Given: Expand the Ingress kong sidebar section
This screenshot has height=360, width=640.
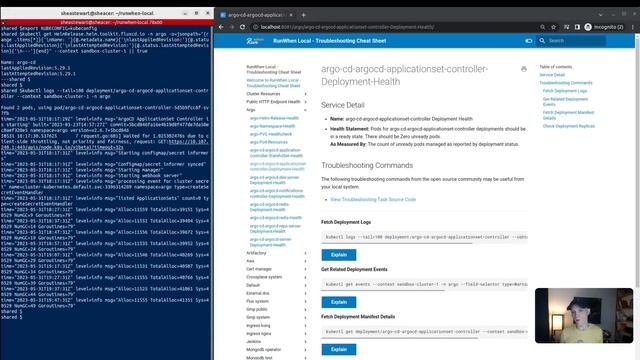Looking at the screenshot, I should 276,326.
